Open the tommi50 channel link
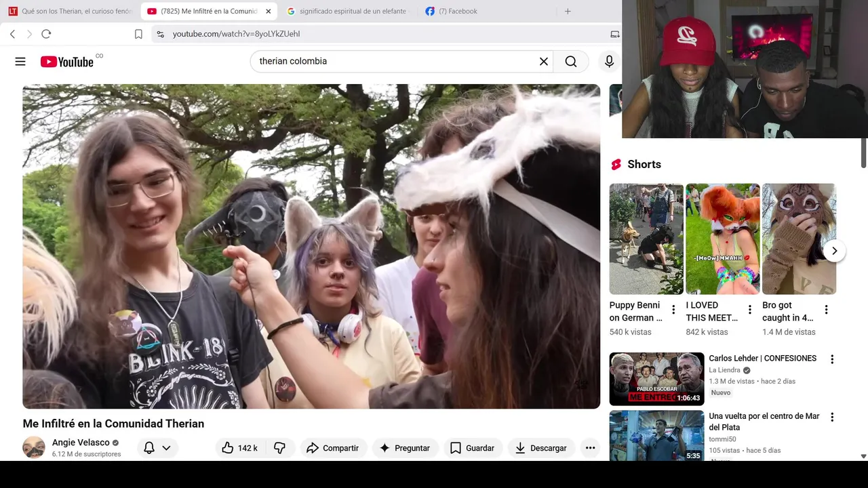This screenshot has width=868, height=488. [722, 439]
